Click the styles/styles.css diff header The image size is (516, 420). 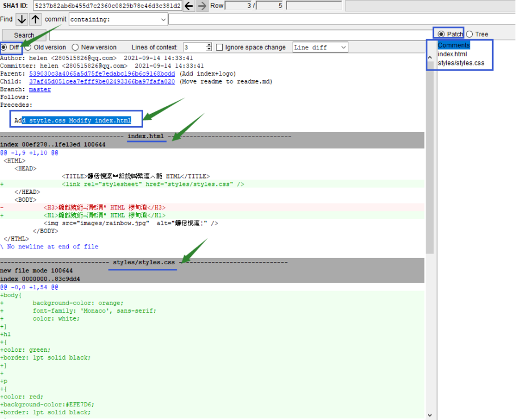pos(144,263)
